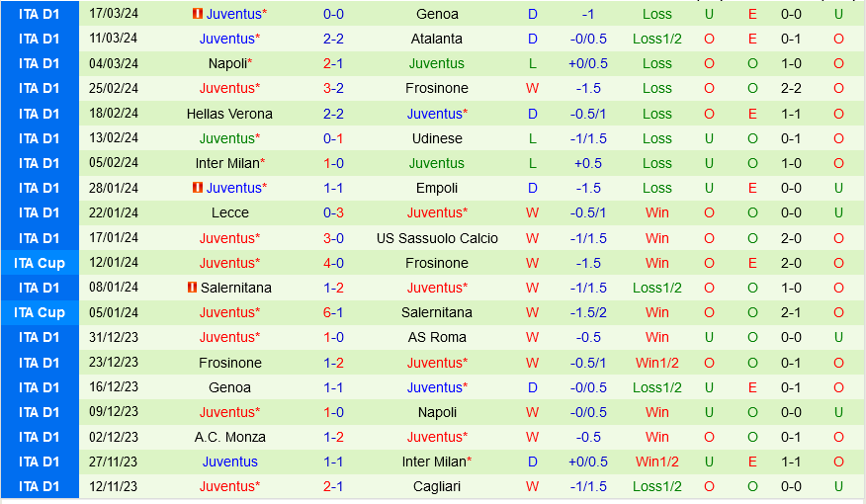
Task: Click the 4-0 score versus Frosinone
Action: click(333, 263)
